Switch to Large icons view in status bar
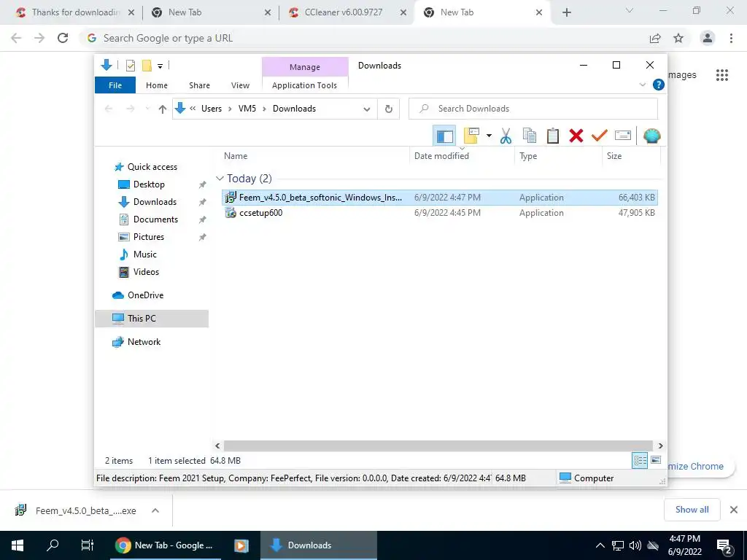The image size is (747, 560). (656, 460)
